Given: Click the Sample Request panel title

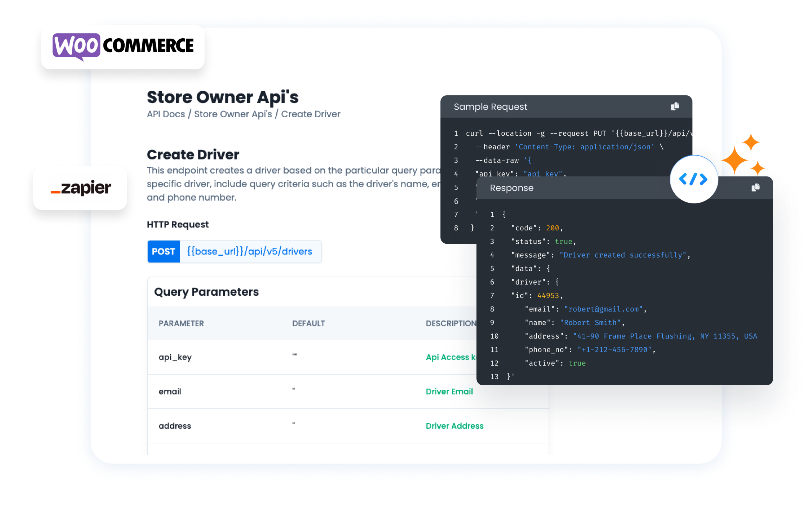Looking at the screenshot, I should pos(490,107).
